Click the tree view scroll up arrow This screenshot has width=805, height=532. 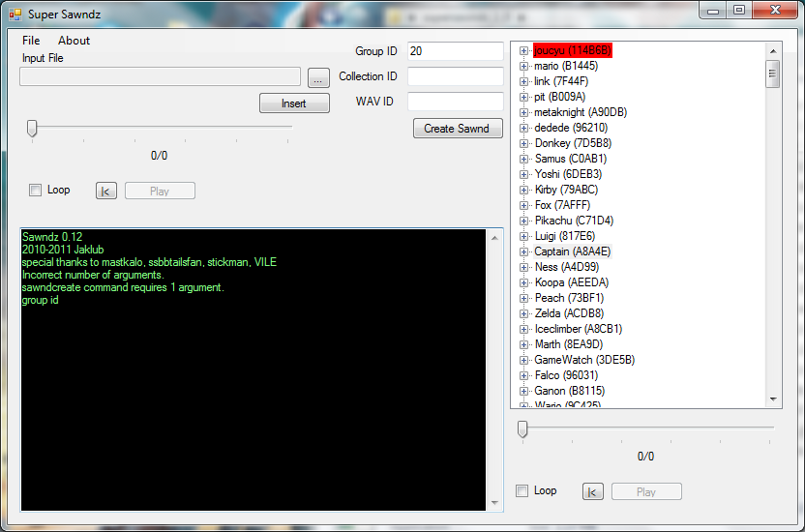[x=773, y=51]
